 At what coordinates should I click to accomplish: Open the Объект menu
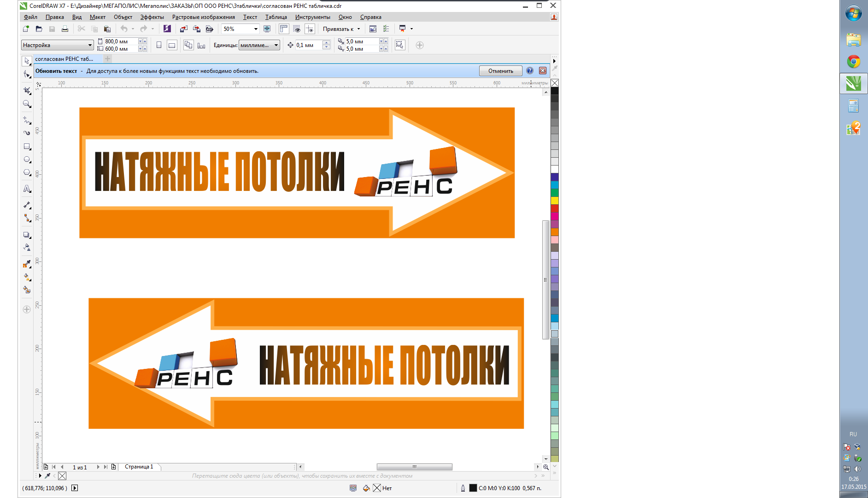pos(123,17)
